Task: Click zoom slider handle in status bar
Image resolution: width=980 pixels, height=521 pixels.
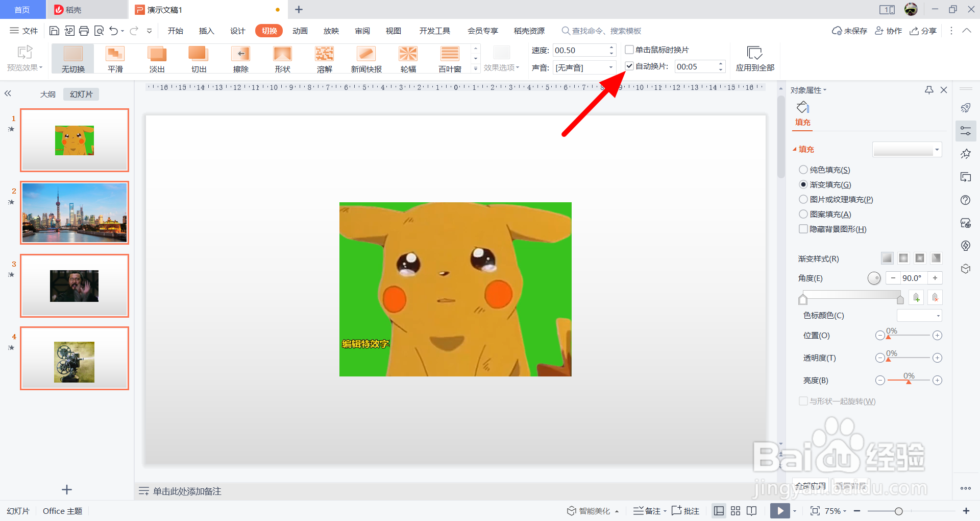Action: click(899, 511)
